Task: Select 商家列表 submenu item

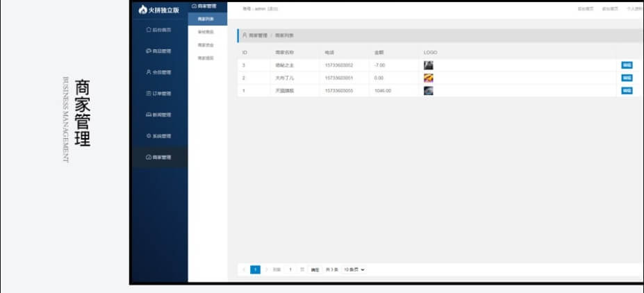Action: point(206,19)
